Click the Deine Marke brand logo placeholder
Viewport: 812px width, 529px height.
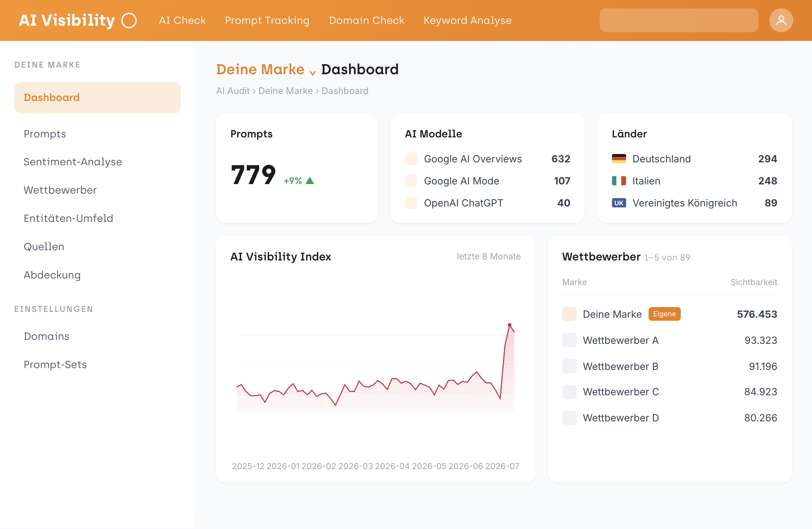pos(569,314)
